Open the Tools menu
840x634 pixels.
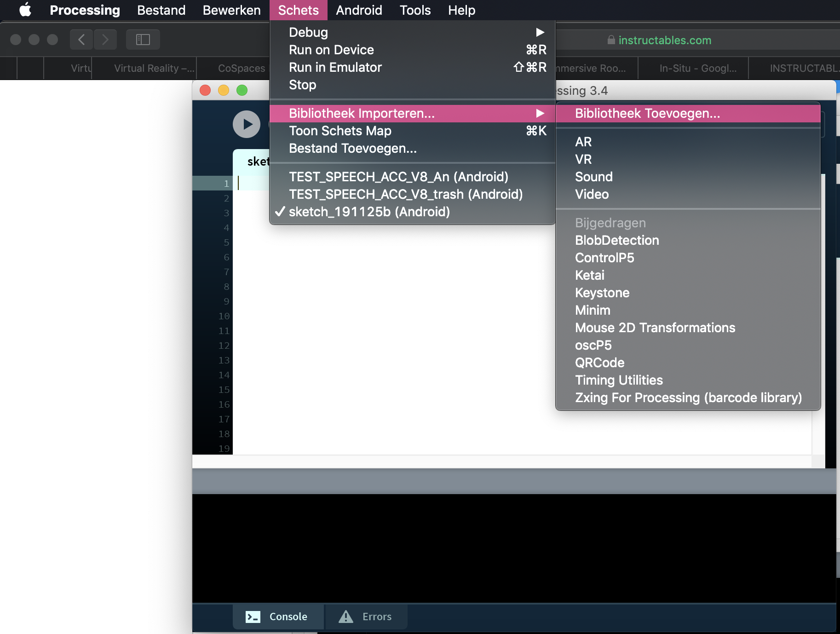tap(415, 10)
